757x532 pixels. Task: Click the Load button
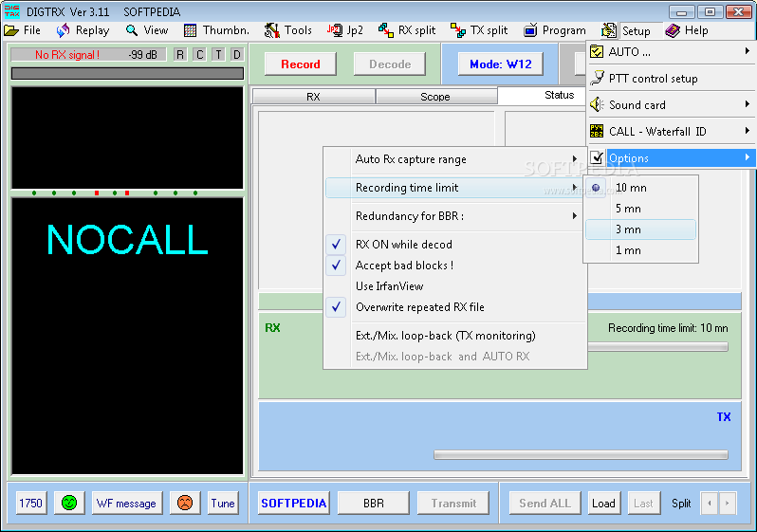click(603, 503)
